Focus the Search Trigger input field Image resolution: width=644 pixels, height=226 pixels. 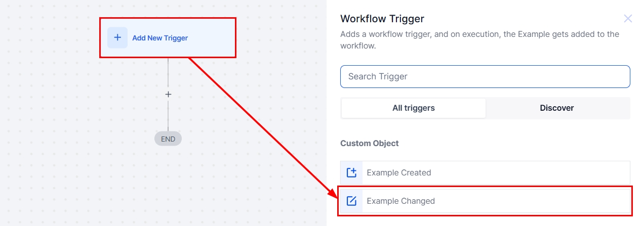pyautogui.click(x=485, y=76)
